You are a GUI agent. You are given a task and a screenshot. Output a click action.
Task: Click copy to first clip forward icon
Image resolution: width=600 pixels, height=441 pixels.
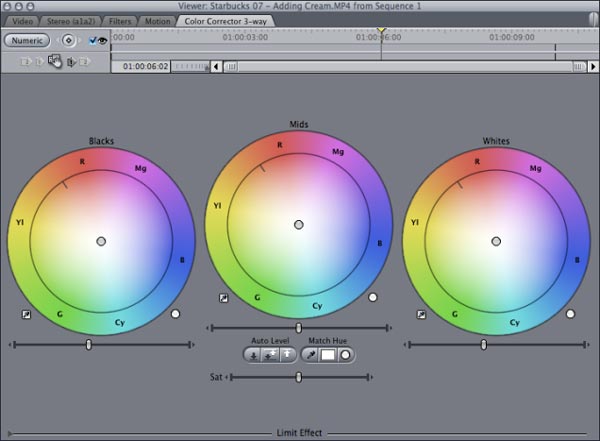coord(72,62)
